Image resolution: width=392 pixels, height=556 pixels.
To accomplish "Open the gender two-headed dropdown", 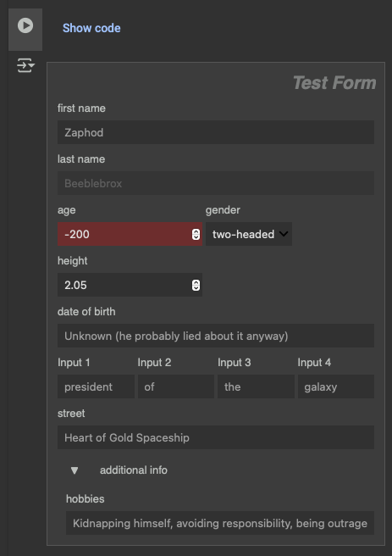I will (x=249, y=234).
